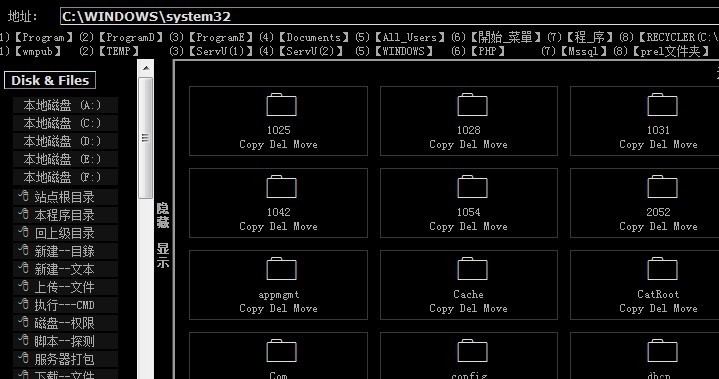Open 上传--文件 upload file
This screenshot has width=719, height=379.
click(66, 287)
